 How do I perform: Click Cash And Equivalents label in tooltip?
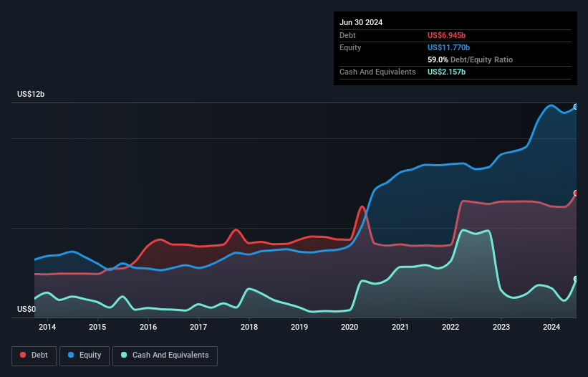377,72
